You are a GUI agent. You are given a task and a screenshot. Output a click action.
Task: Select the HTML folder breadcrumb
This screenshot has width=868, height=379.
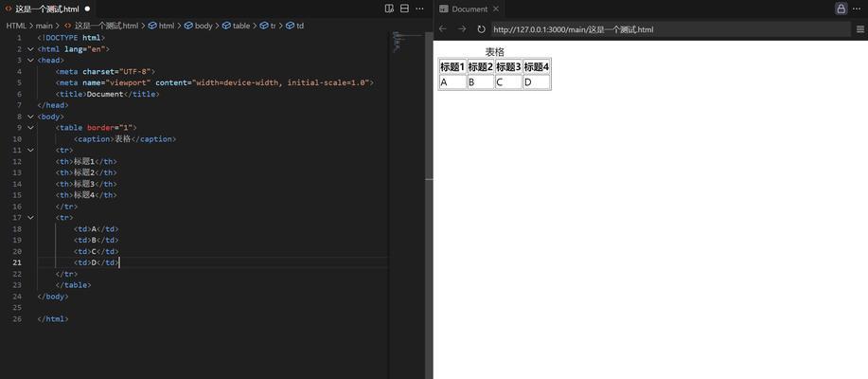click(16, 26)
